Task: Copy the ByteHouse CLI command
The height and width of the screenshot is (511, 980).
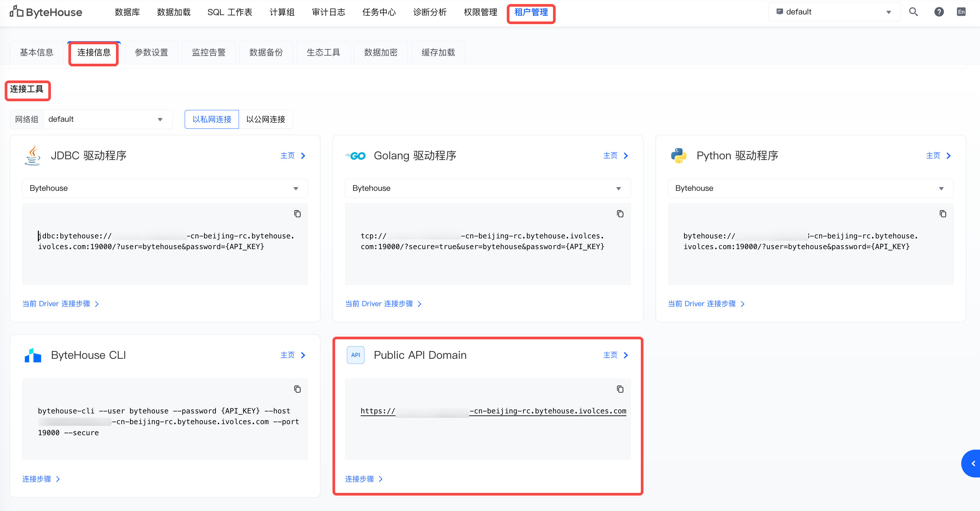Action: tap(297, 389)
